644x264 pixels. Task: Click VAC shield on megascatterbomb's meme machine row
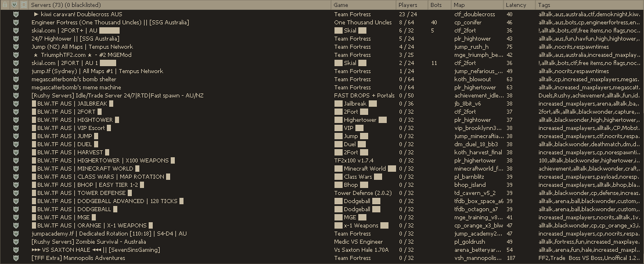16,88
